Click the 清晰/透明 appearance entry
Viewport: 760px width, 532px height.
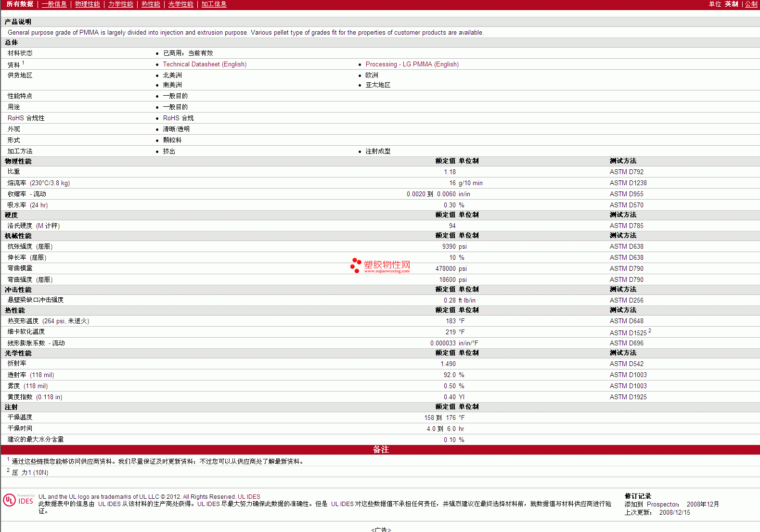pyautogui.click(x=176, y=129)
